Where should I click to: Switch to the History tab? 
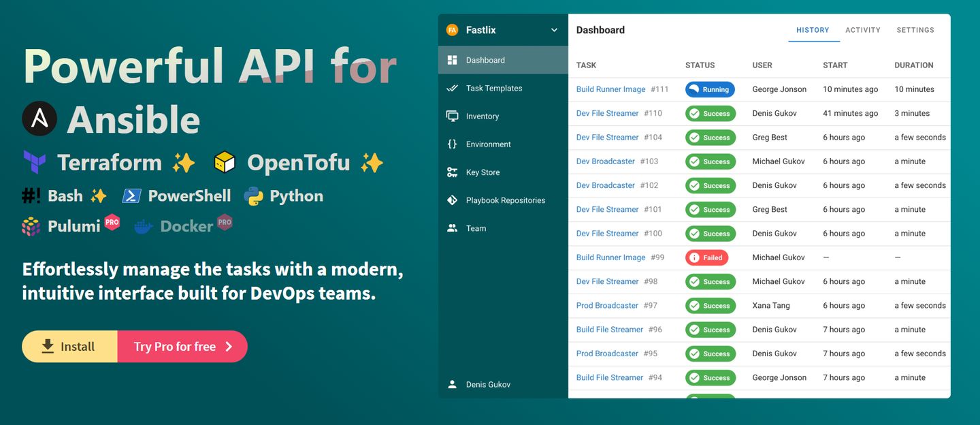click(813, 30)
